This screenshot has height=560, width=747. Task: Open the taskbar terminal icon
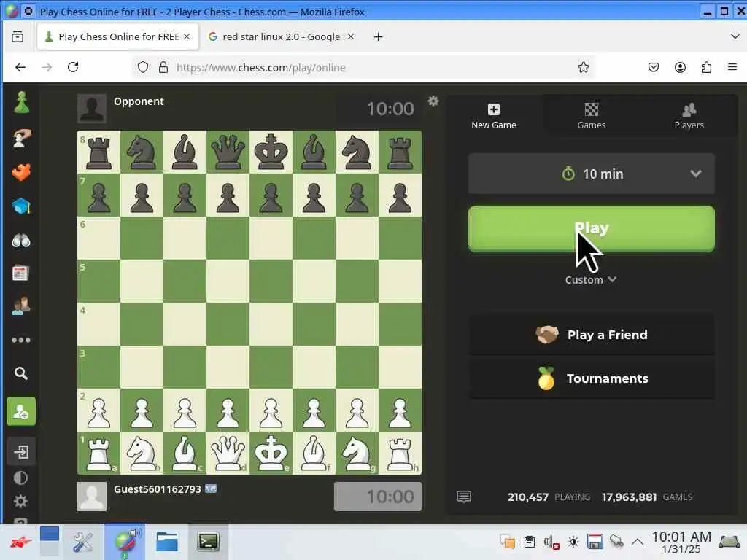pyautogui.click(x=208, y=542)
